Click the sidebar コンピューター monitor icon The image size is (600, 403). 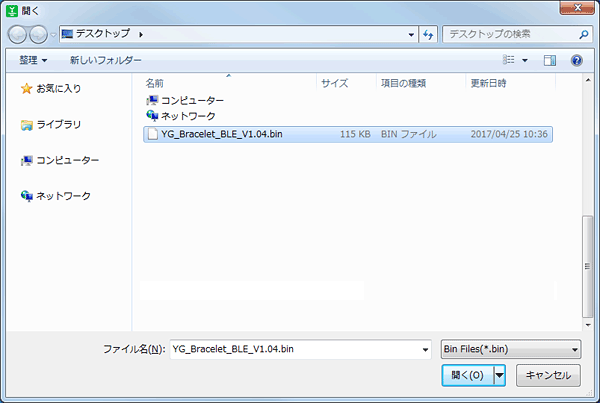click(26, 161)
